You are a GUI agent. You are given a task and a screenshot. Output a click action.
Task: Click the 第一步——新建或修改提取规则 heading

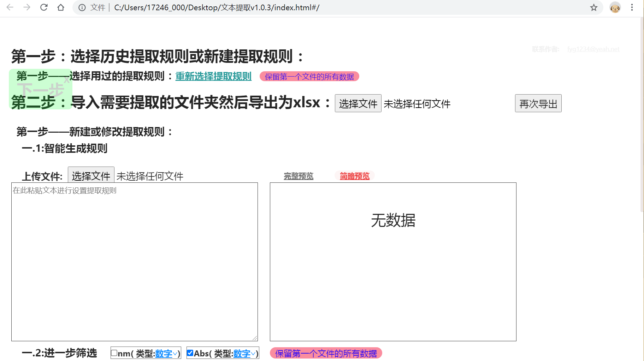(x=95, y=132)
